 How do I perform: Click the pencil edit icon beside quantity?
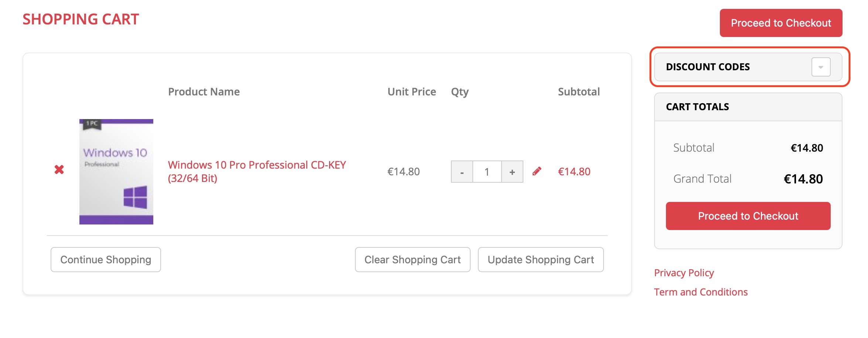[x=537, y=171]
